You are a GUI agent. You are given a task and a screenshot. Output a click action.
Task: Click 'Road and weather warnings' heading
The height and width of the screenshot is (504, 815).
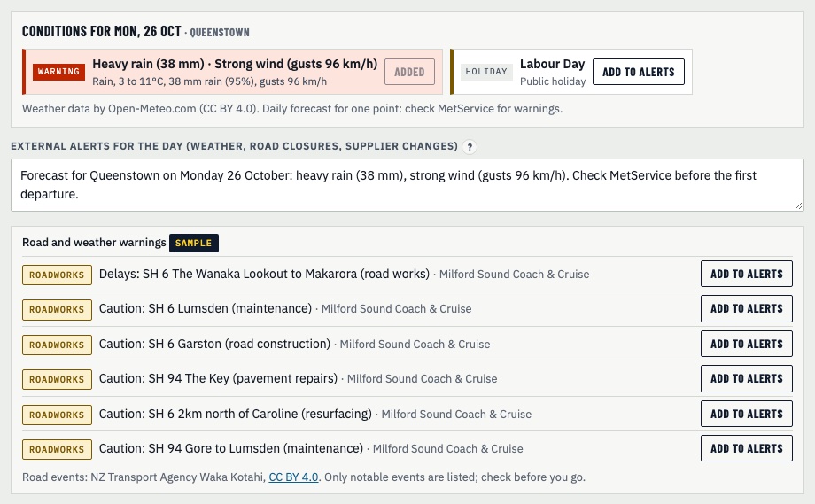(94, 242)
